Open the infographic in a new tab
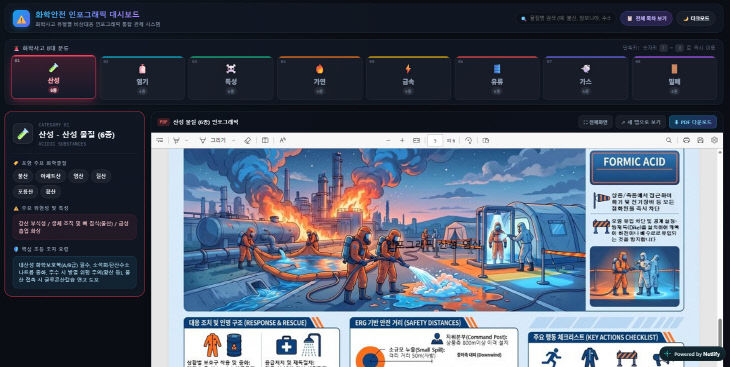The image size is (730, 367). pos(640,122)
